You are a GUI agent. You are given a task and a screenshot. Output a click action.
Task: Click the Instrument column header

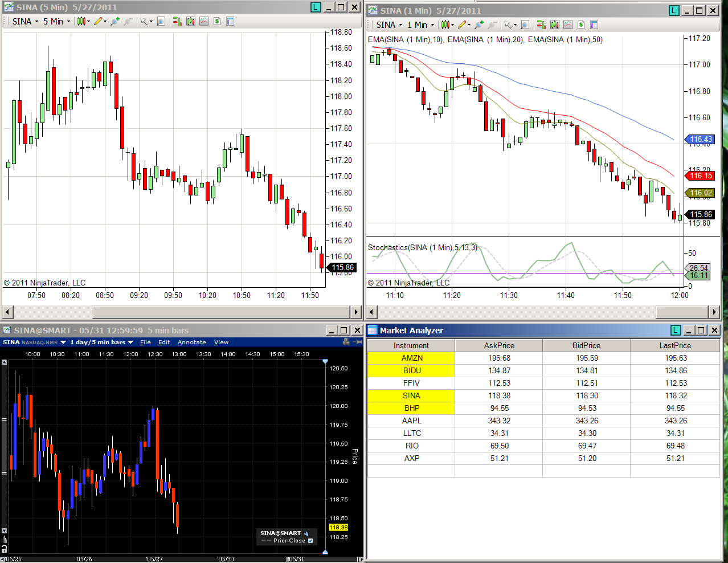pyautogui.click(x=411, y=345)
